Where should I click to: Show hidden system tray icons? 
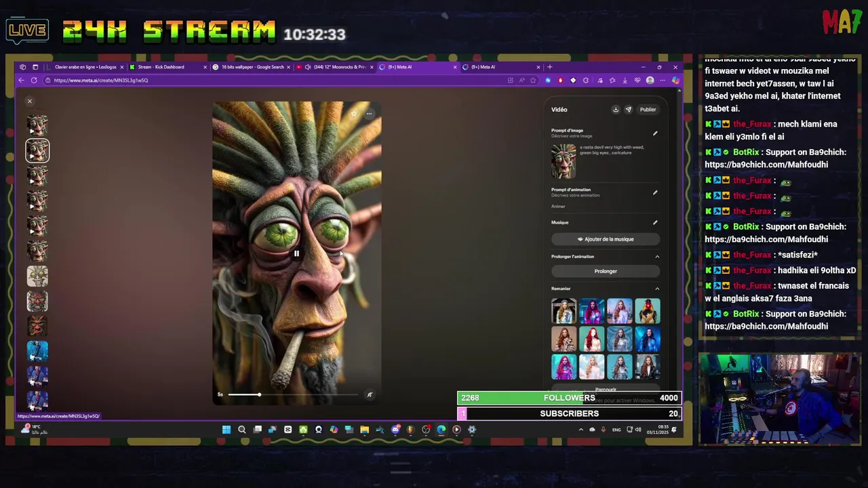point(580,429)
